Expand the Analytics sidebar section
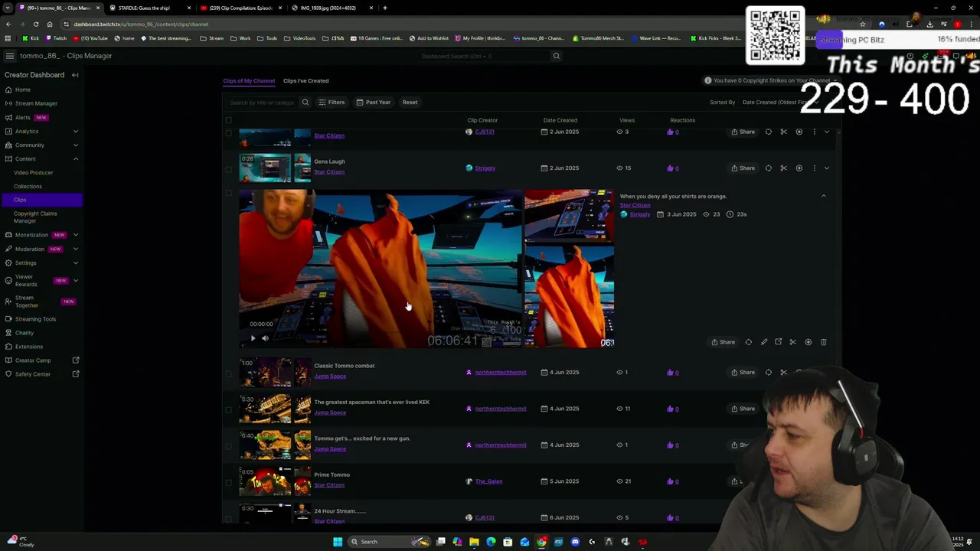Image resolution: width=980 pixels, height=551 pixels. [75, 131]
